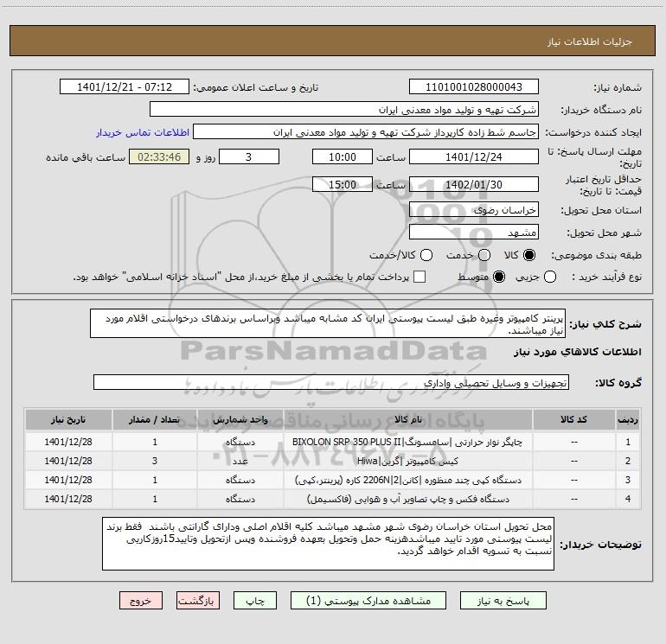Click row number 3 cell
Image resolution: width=666 pixels, height=644 pixels.
(628, 480)
